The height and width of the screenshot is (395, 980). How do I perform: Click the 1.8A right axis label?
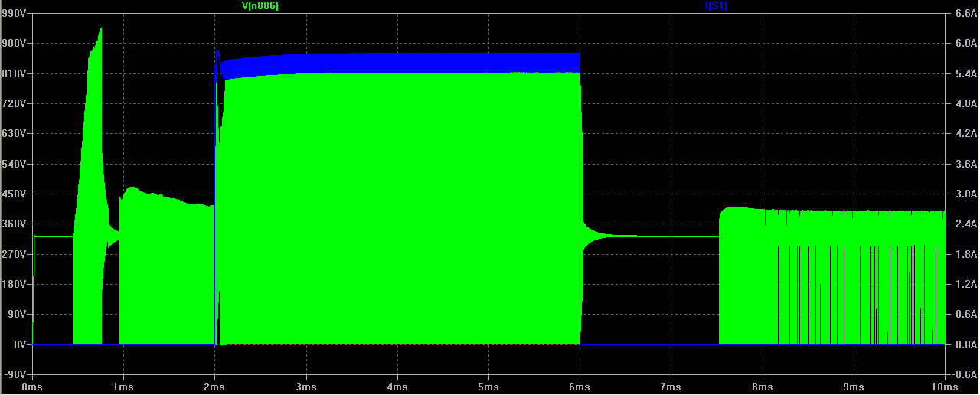click(x=965, y=255)
